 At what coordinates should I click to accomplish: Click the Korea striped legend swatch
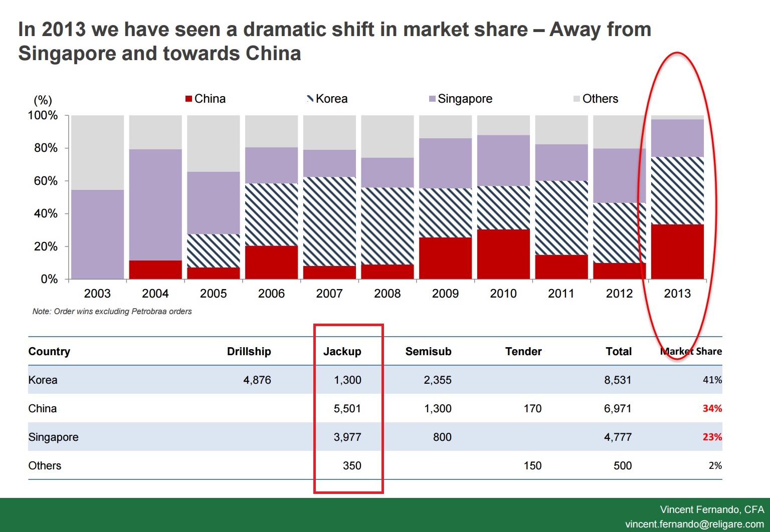click(310, 99)
